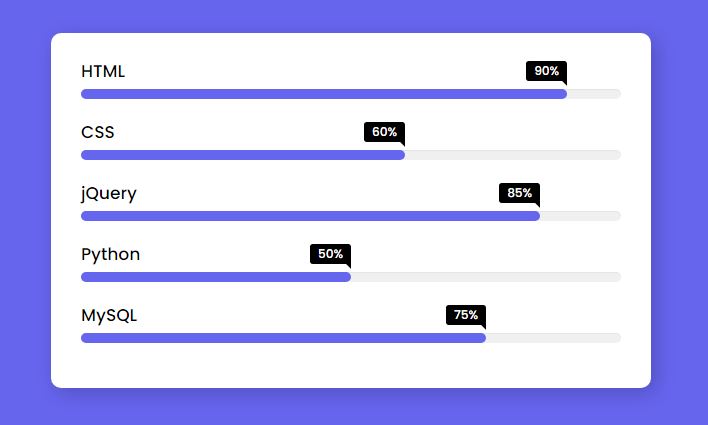Click the Python skill label

[x=111, y=255]
